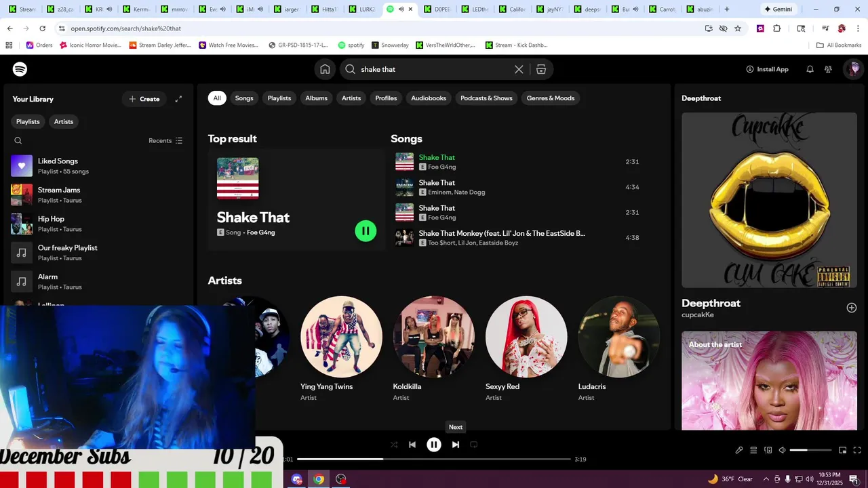Open the Create button in Your Library
868x488 pixels.
(144, 99)
